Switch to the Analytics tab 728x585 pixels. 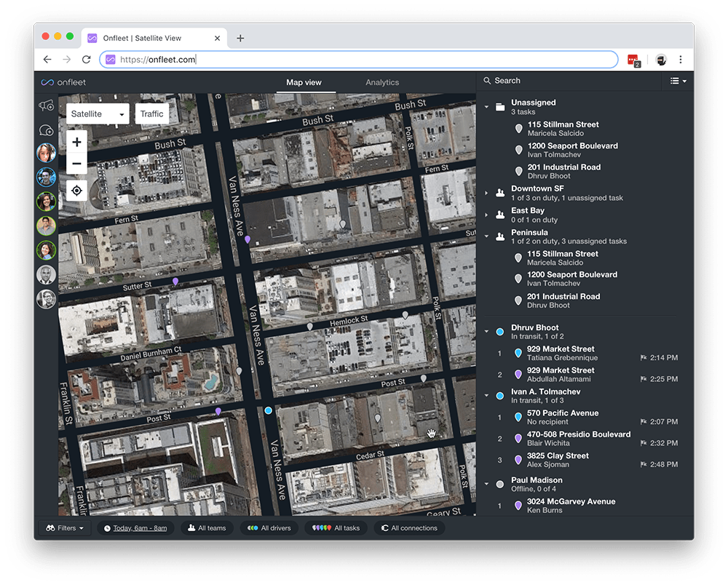pyautogui.click(x=382, y=82)
